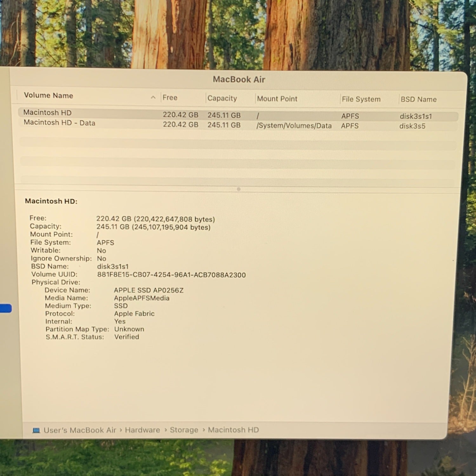
Task: Click the blue highlighted sidebar item
Action: (x=6, y=308)
